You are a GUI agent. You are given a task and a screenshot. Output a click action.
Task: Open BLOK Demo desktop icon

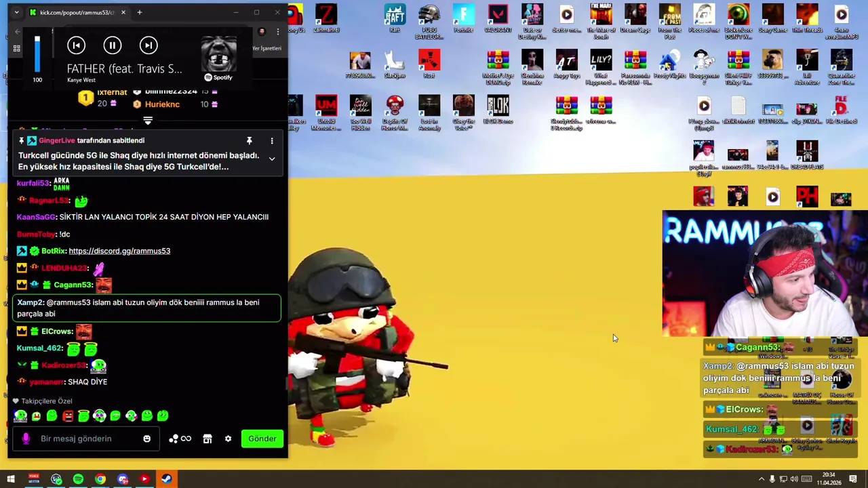pos(498,109)
